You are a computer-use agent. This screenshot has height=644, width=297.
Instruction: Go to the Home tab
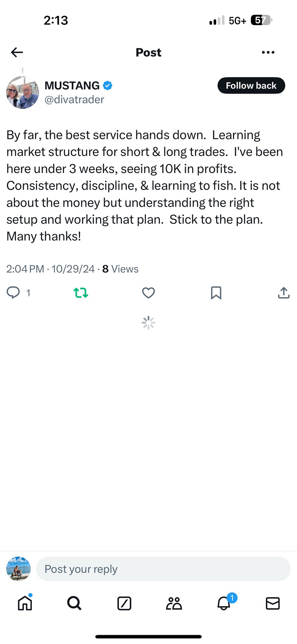(25, 603)
